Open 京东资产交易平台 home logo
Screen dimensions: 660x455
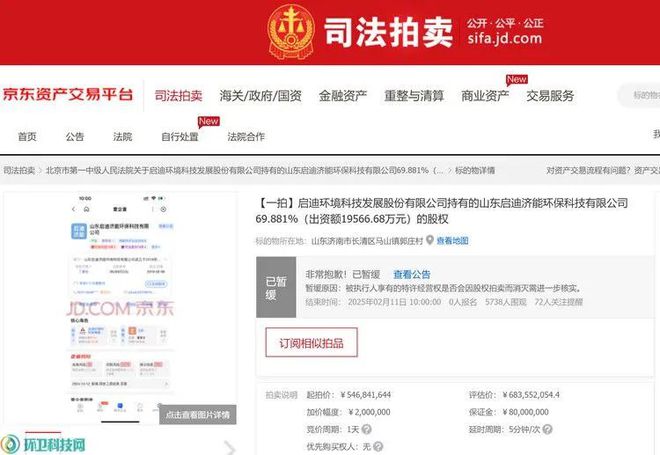click(x=68, y=94)
